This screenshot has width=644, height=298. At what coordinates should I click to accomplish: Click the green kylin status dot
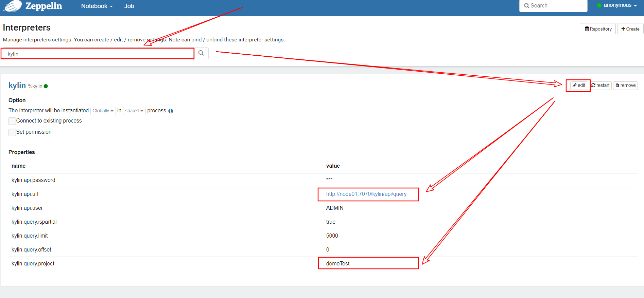[46, 86]
